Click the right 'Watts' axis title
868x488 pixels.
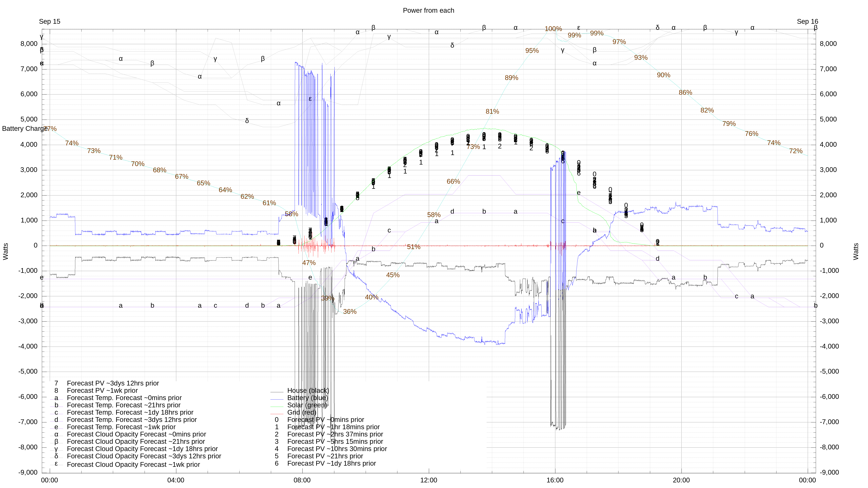[856, 251]
